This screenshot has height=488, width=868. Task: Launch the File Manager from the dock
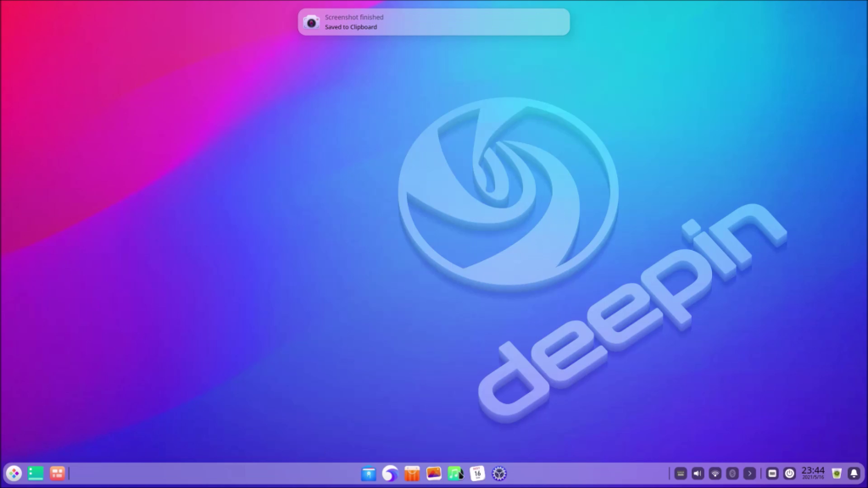[x=368, y=474]
